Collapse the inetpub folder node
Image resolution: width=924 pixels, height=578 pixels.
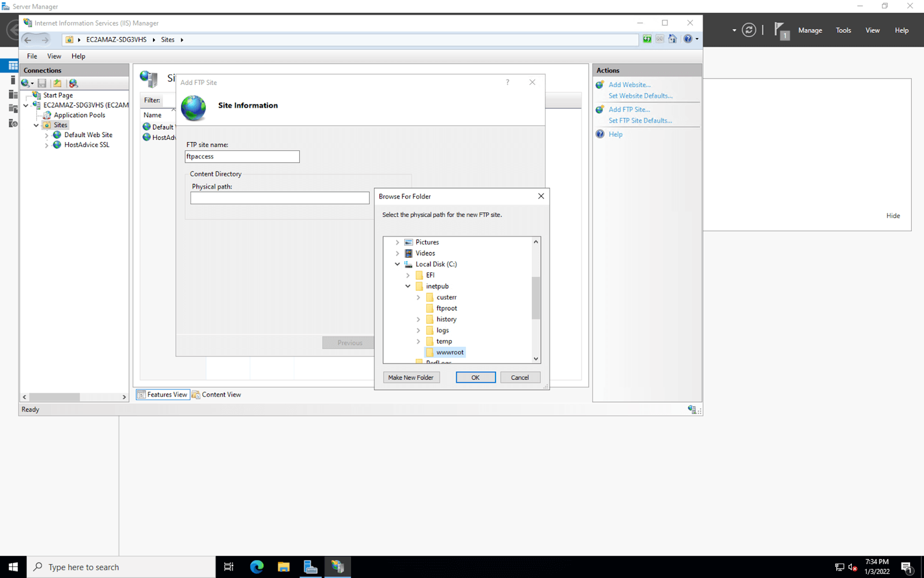[x=408, y=286]
